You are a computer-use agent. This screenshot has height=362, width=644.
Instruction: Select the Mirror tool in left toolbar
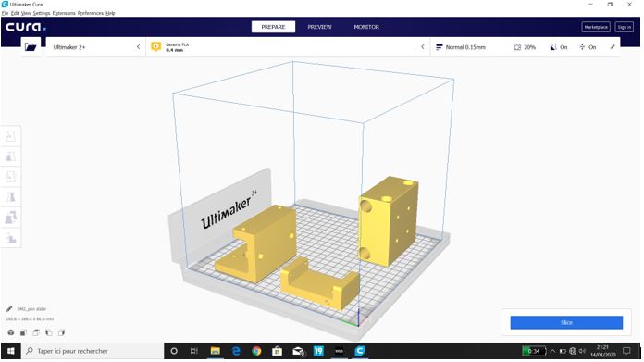[11, 197]
